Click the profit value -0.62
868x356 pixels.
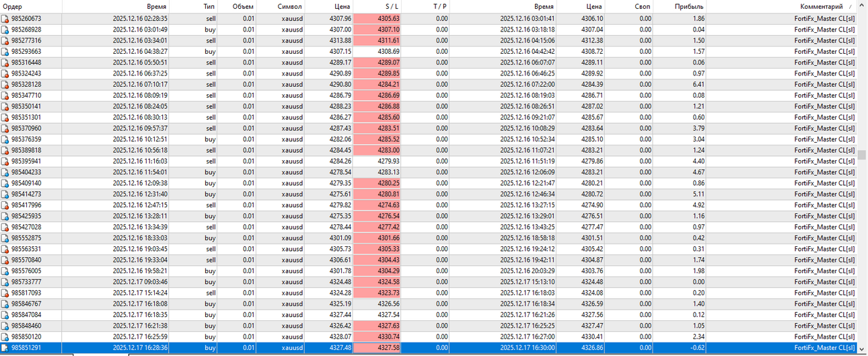[x=697, y=348]
